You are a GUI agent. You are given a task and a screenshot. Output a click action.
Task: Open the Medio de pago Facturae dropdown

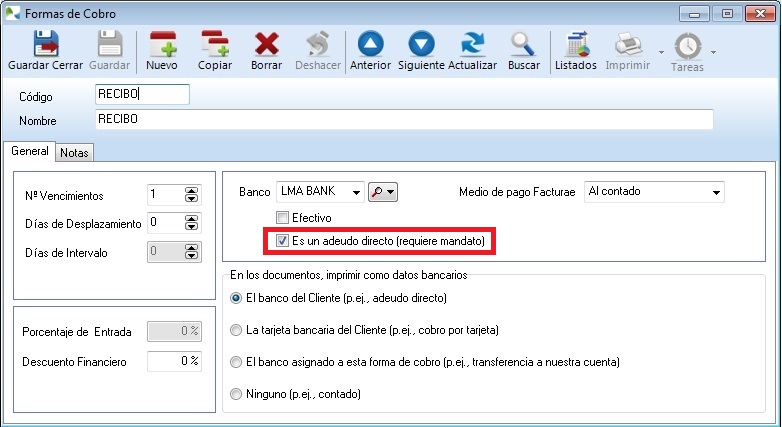point(654,192)
